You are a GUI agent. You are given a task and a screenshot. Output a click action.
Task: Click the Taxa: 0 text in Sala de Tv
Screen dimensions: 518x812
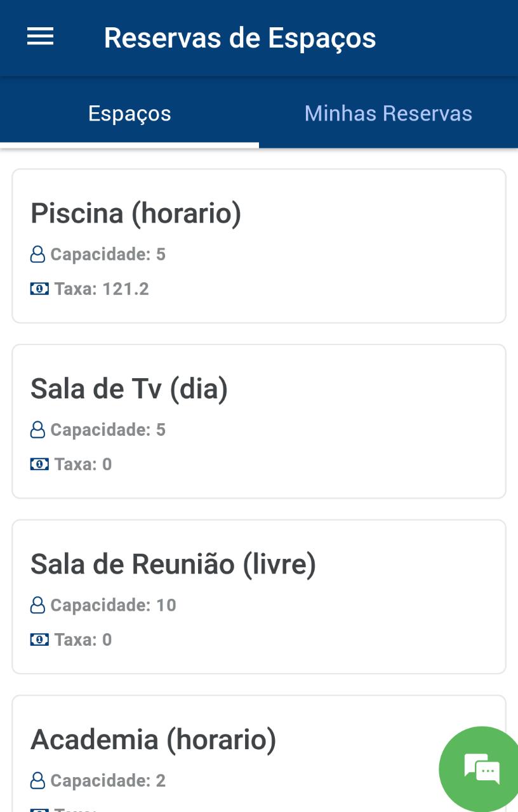pos(83,464)
